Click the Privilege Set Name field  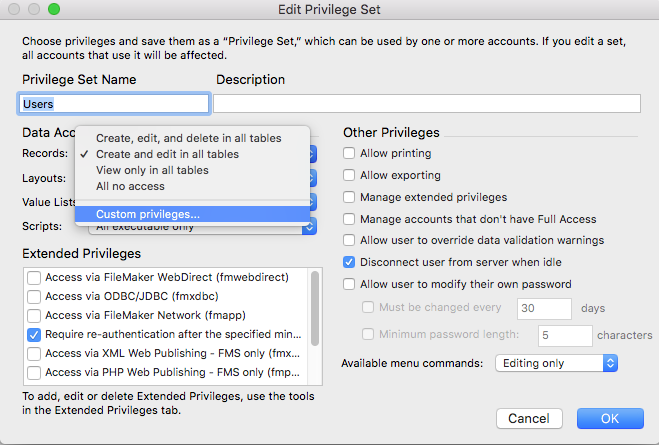pyautogui.click(x=114, y=104)
